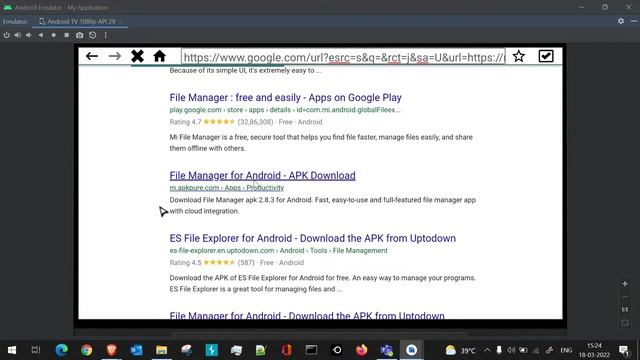Go back with the browser left arrow
640x360 pixels.
[92, 56]
